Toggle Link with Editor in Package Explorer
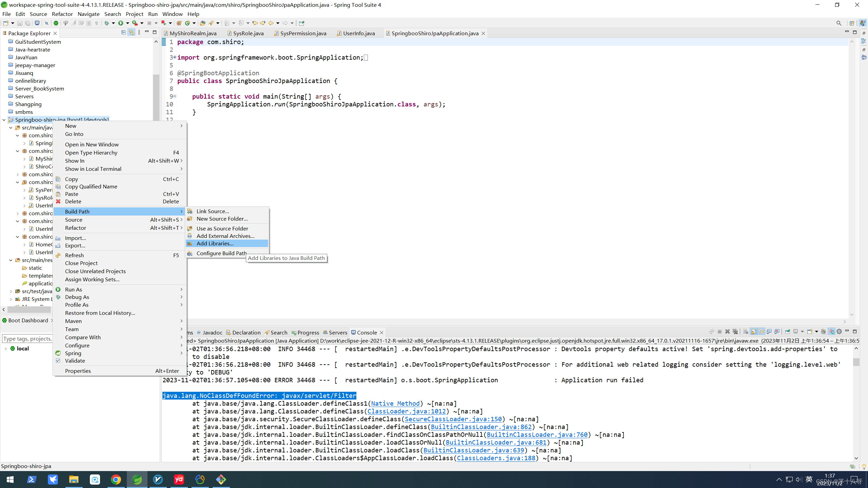This screenshot has width=868, height=488. (131, 33)
